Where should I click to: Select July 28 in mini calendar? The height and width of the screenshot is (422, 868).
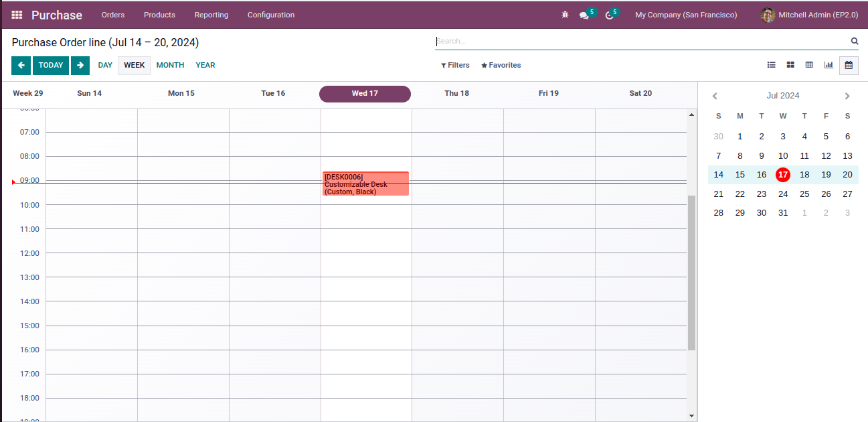coord(719,213)
